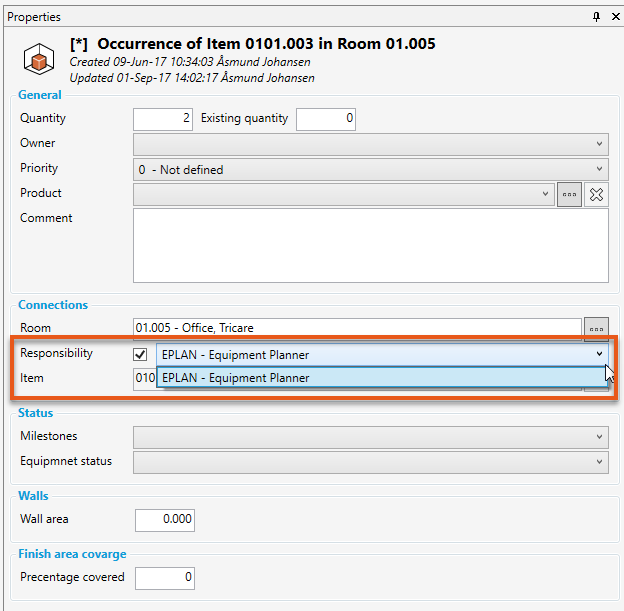Click the pin icon in Properties title bar
Viewport: 624px width, 611px height.
(x=596, y=17)
